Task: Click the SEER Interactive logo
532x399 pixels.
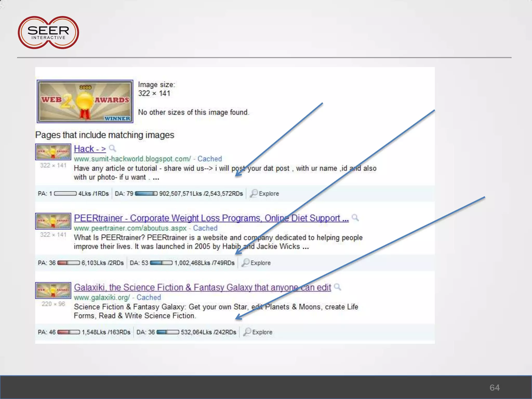Action: point(48,33)
